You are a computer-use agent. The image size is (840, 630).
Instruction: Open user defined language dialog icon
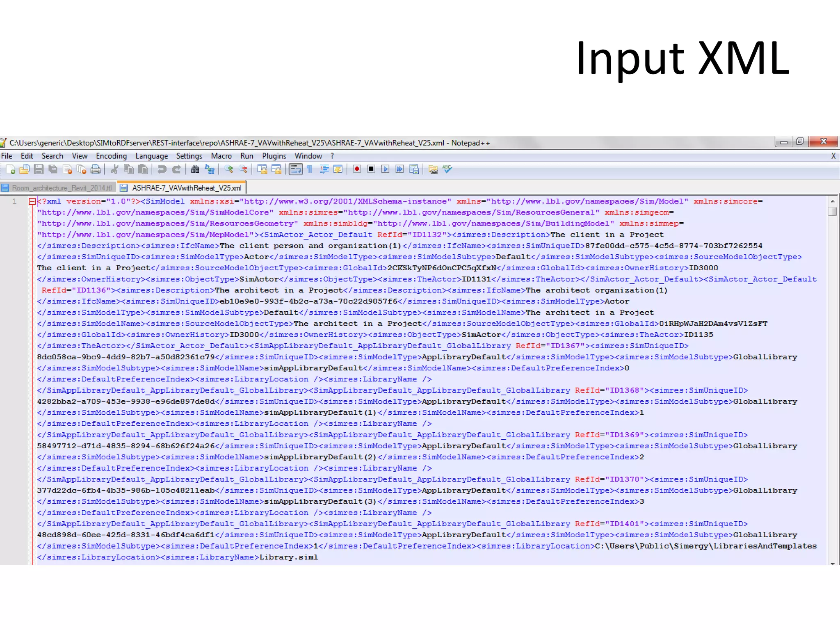pos(338,169)
